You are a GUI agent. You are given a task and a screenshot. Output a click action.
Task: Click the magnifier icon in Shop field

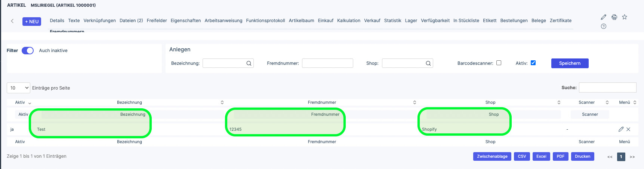(x=428, y=63)
